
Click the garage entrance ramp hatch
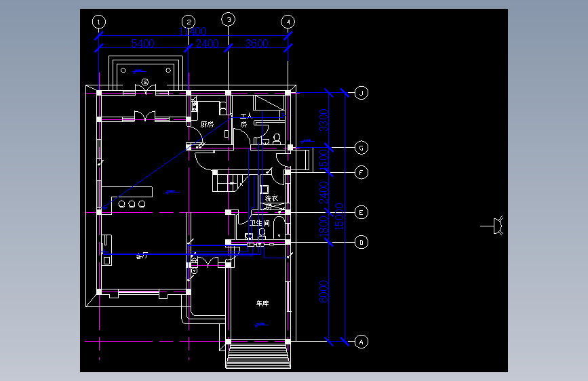click(258, 356)
